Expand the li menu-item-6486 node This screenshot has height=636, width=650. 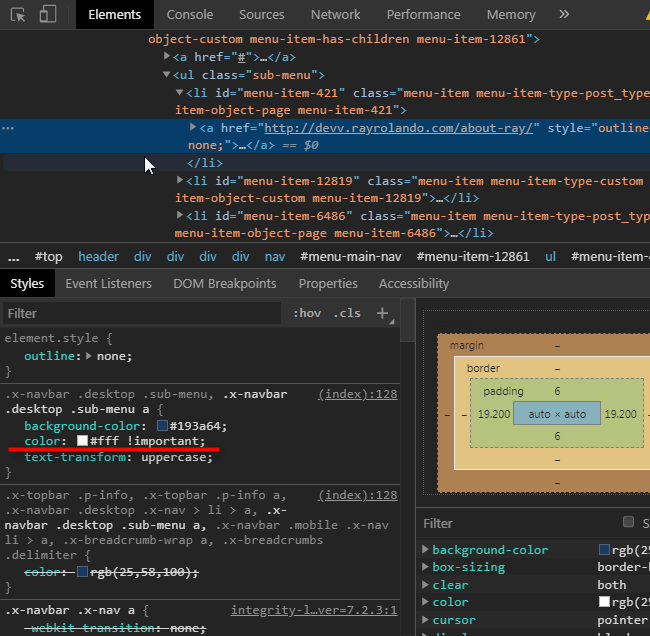[x=179, y=215]
